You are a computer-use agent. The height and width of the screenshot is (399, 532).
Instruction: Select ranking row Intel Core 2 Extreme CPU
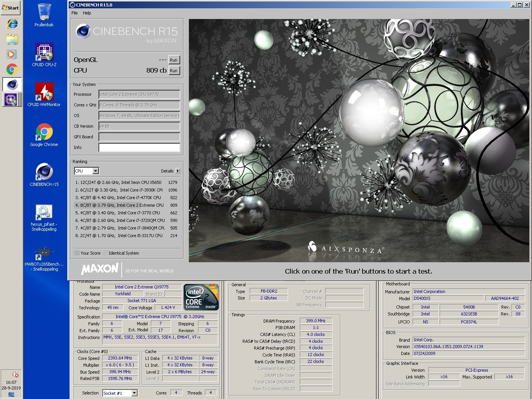pyautogui.click(x=127, y=205)
